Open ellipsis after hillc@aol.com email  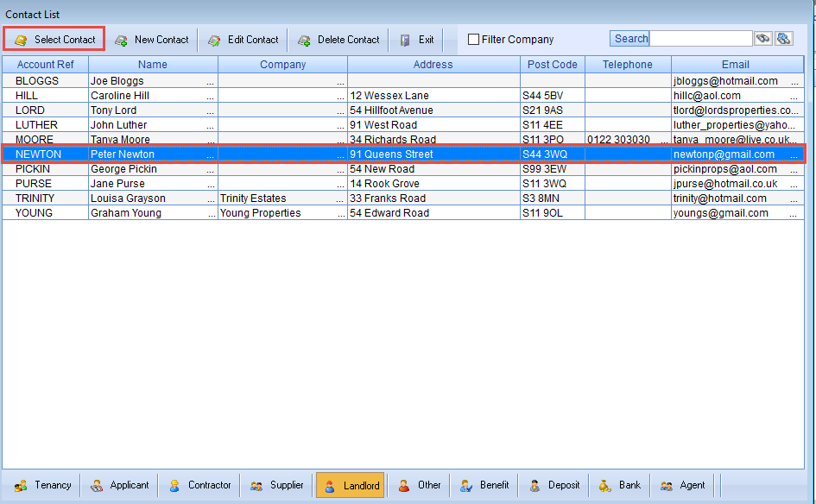pyautogui.click(x=794, y=98)
